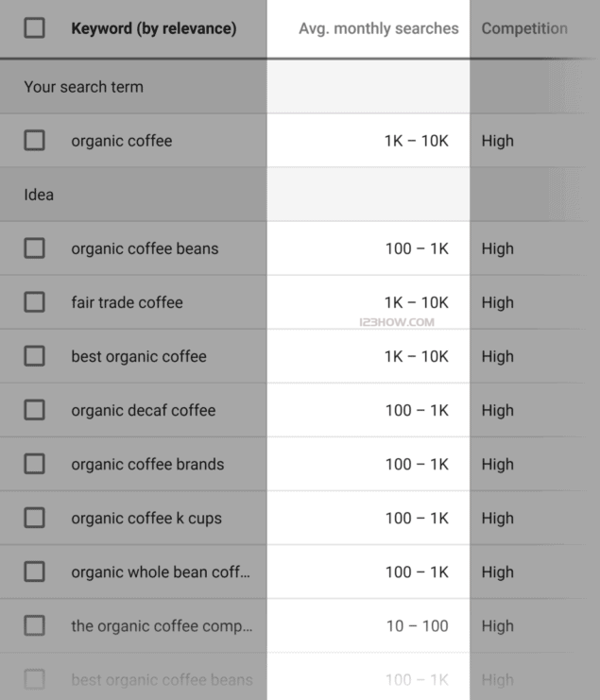Select the organic decaf coffee checkbox
600x700 pixels.
(x=34, y=410)
